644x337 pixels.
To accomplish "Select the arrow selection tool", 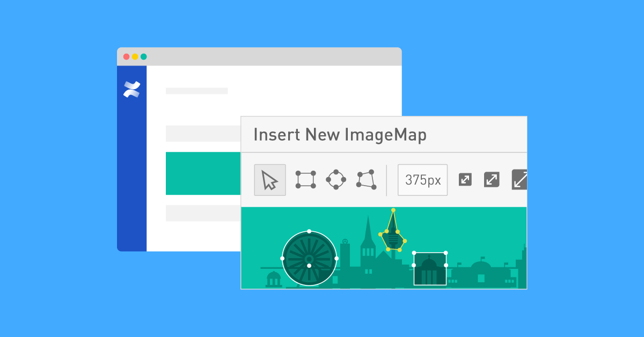I will 269,180.
